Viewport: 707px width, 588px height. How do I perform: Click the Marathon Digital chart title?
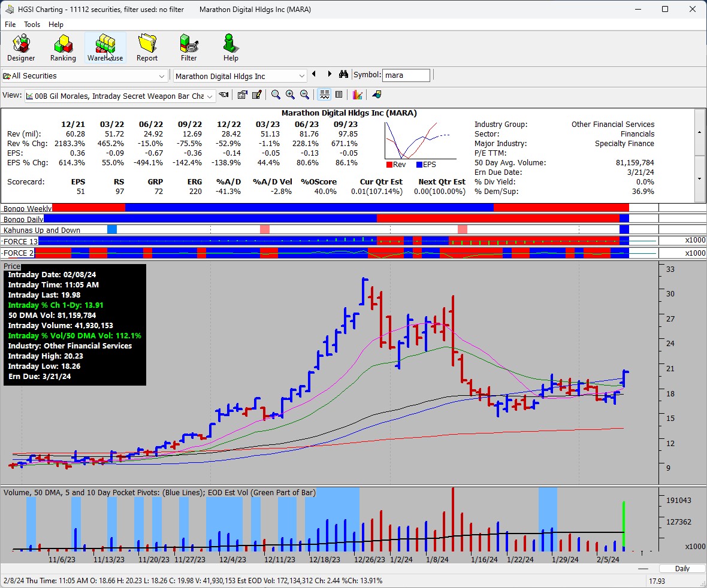tap(349, 113)
